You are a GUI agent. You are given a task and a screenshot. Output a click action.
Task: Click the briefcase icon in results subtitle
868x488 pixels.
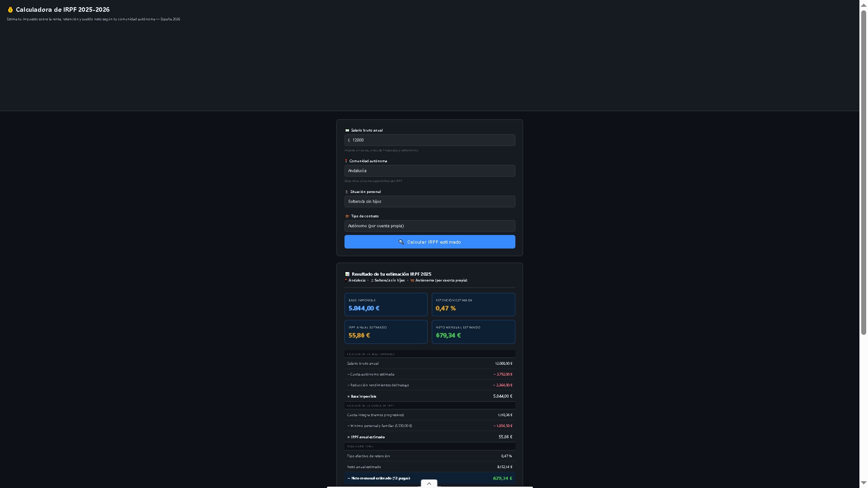click(x=412, y=281)
